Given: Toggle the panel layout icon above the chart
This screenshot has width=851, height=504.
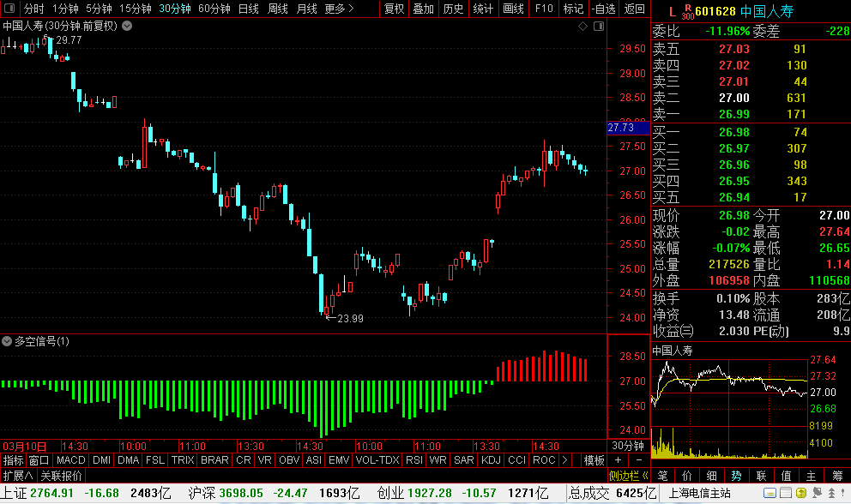Looking at the screenshot, I should [599, 26].
